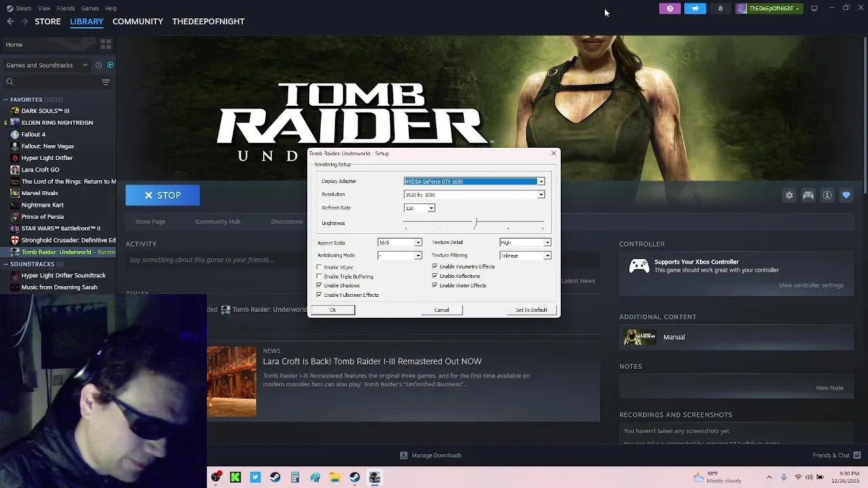The image size is (868, 488).
Task: Open the Friends & Chat window
Action: pos(837,455)
